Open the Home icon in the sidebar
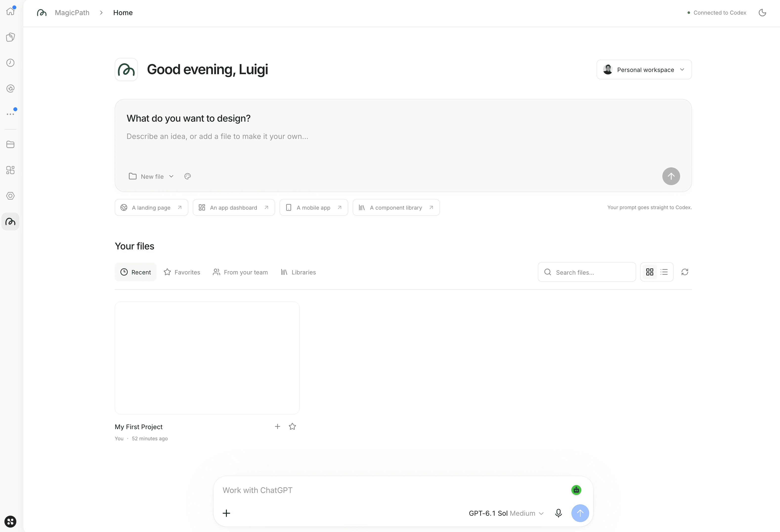This screenshot has height=532, width=780. 10,11
